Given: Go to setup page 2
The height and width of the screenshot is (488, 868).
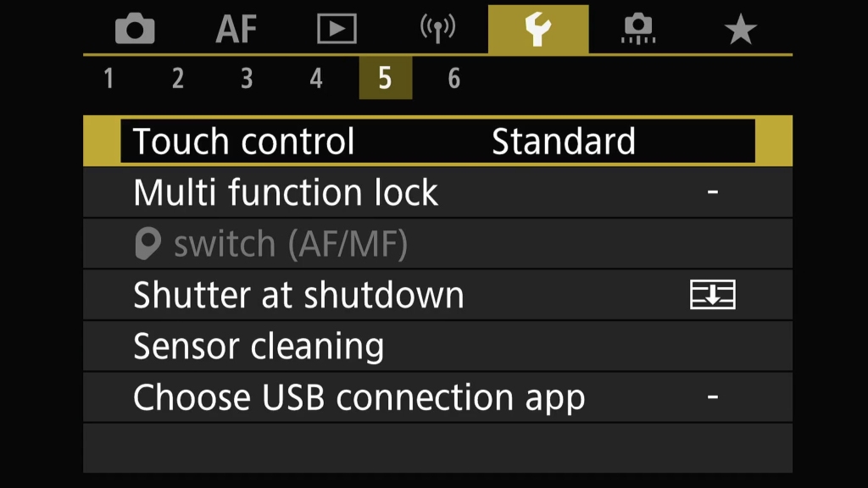Looking at the screenshot, I should pyautogui.click(x=178, y=78).
